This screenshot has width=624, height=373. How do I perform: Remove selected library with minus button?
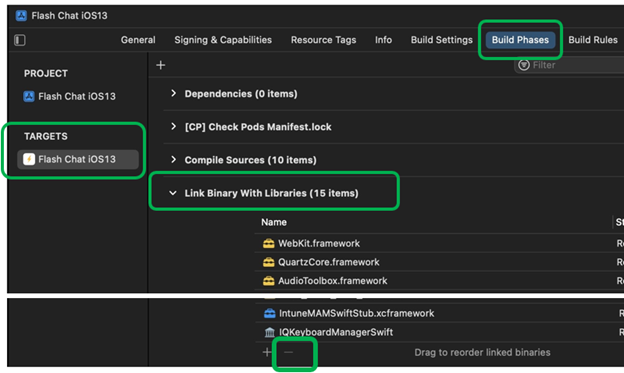point(289,352)
